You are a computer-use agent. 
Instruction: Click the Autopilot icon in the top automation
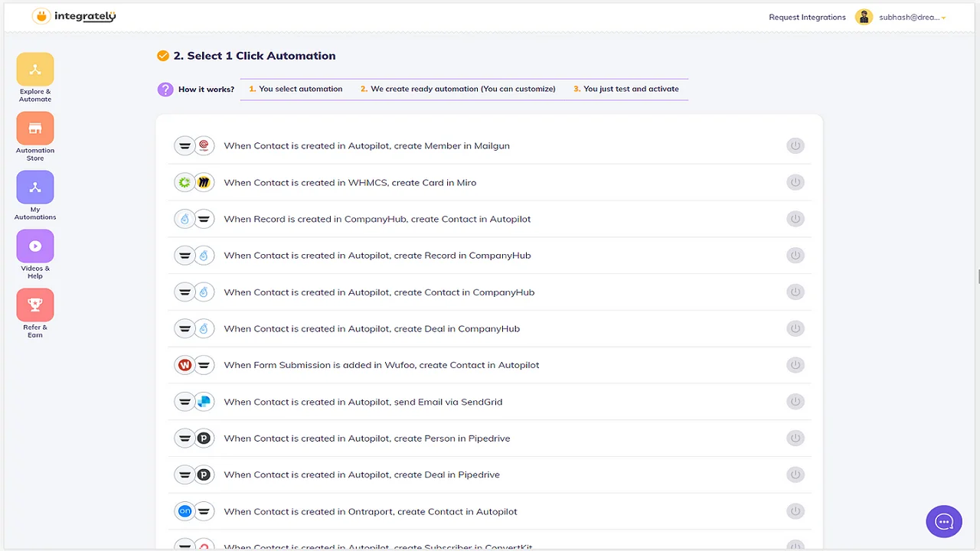pos(184,145)
